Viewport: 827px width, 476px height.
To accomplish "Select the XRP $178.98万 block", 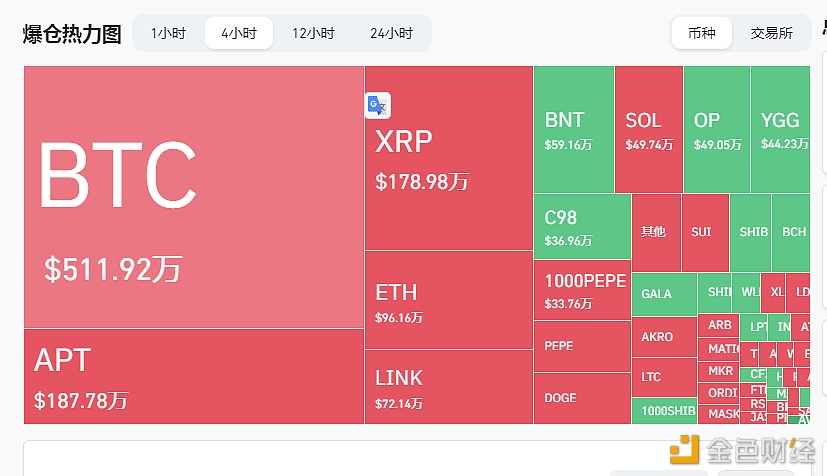I will coord(449,158).
